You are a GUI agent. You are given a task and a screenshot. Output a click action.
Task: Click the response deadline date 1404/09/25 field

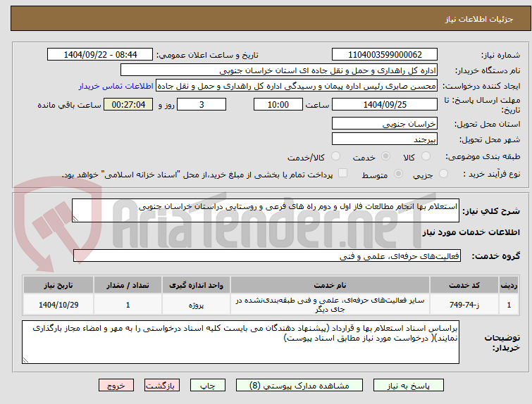click(385, 104)
